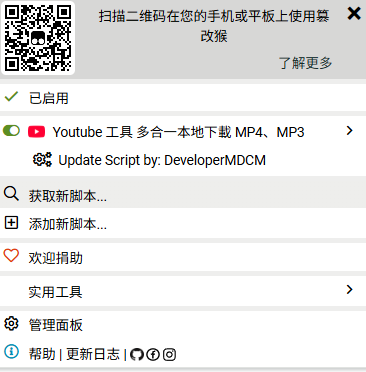The width and height of the screenshot is (366, 372).
Task: Open 欢迎捐助 donation entry
Action: pyautogui.click(x=183, y=257)
